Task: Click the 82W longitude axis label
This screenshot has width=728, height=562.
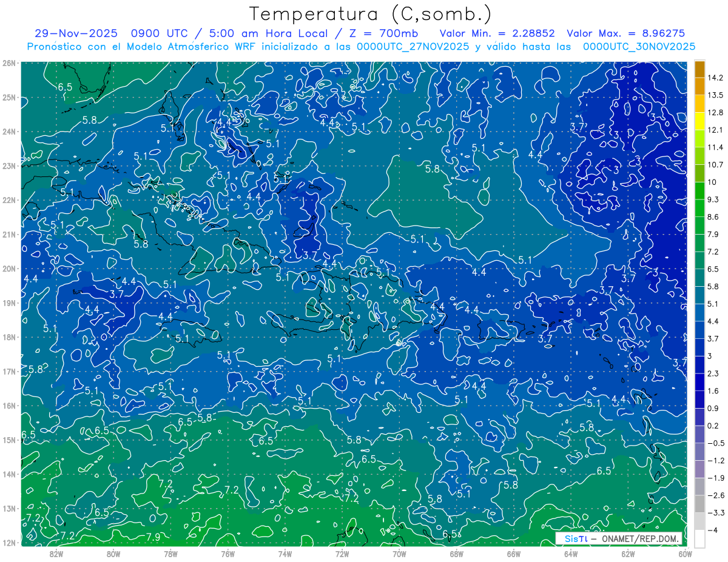Action: pyautogui.click(x=56, y=554)
